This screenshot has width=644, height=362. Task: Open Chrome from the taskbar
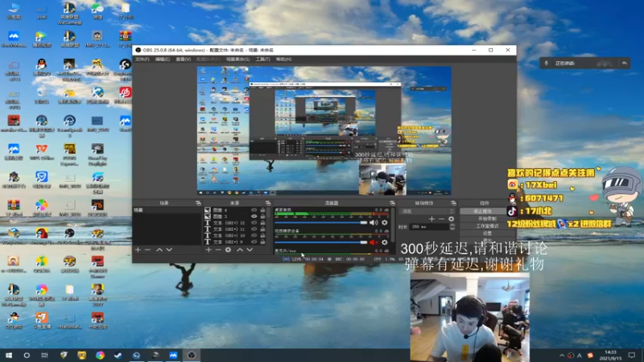tap(100, 355)
